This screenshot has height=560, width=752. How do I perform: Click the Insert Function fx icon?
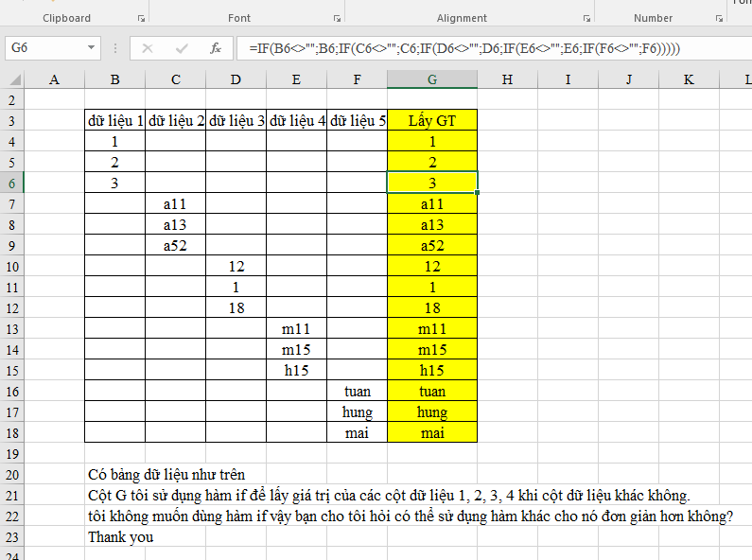[216, 48]
